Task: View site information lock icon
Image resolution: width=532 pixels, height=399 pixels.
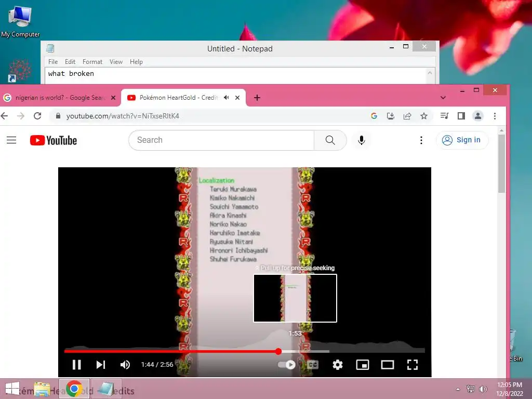Action: click(x=58, y=116)
